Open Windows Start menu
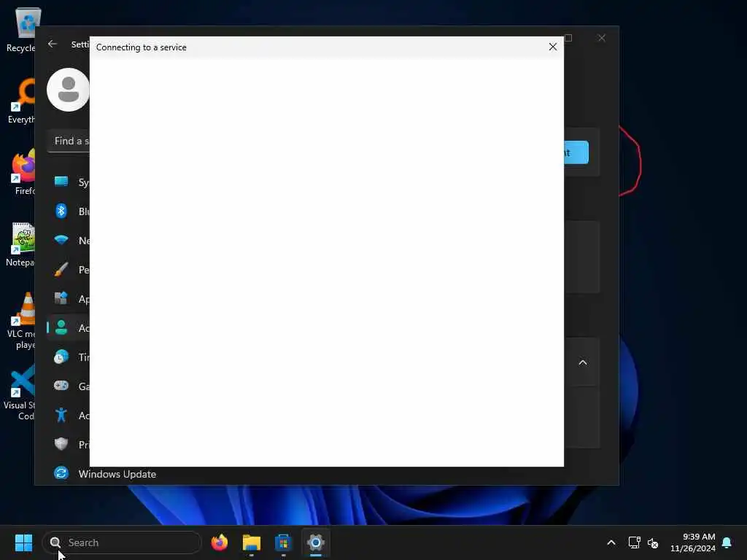The height and width of the screenshot is (560, 747). point(23,542)
